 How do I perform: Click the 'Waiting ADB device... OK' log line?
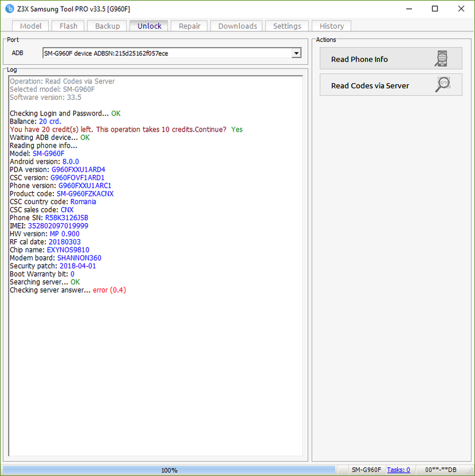coord(50,137)
